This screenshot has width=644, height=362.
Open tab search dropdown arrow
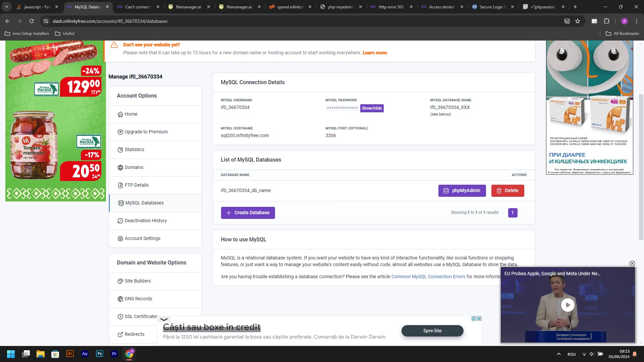pyautogui.click(x=7, y=7)
